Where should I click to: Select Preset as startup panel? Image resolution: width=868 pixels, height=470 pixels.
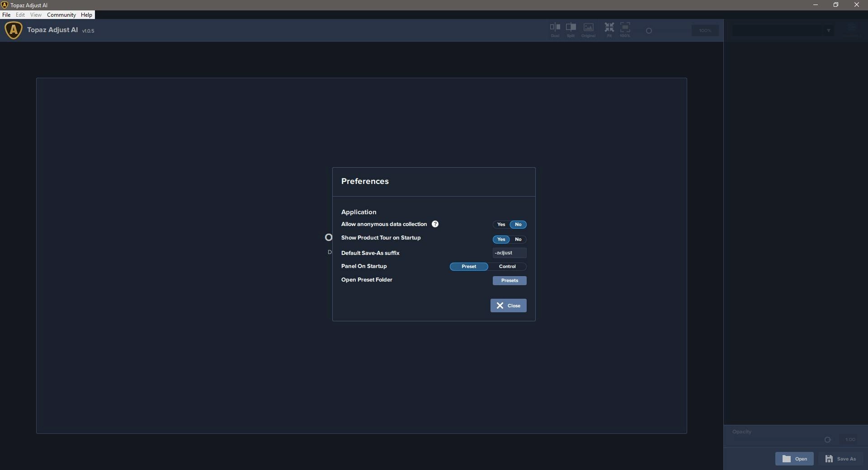[469, 267]
